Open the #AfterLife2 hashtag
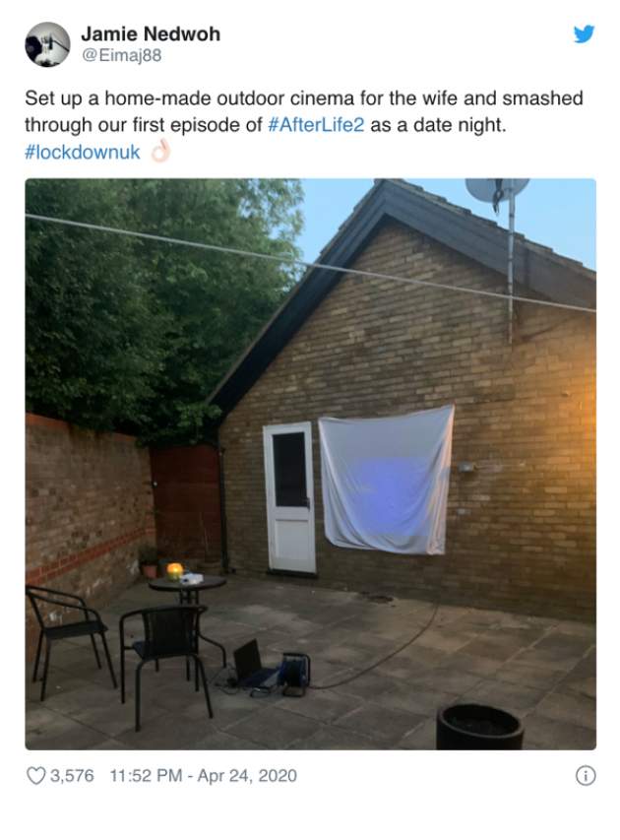 pos(316,125)
